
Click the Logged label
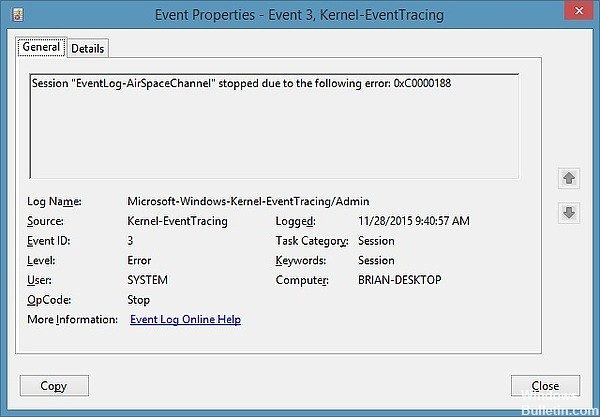coord(295,221)
